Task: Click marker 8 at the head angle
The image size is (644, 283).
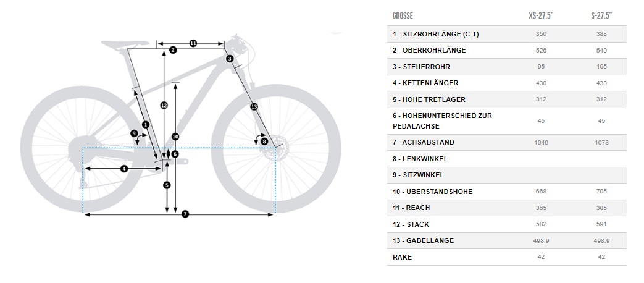Action: [264, 141]
